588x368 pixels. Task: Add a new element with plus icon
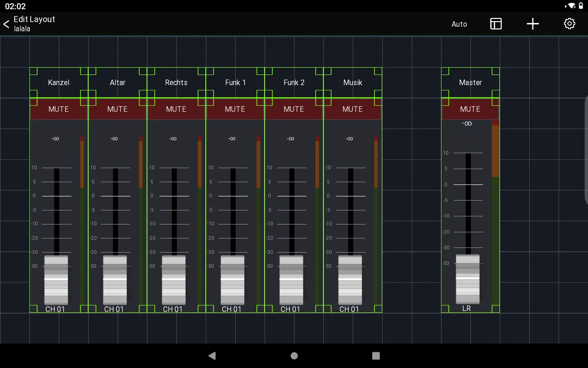(532, 24)
